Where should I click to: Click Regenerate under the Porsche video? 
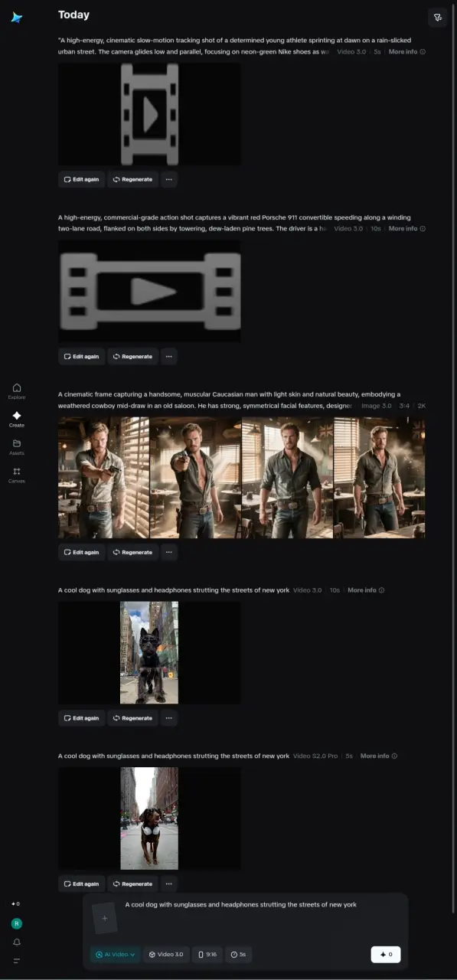[x=132, y=356]
